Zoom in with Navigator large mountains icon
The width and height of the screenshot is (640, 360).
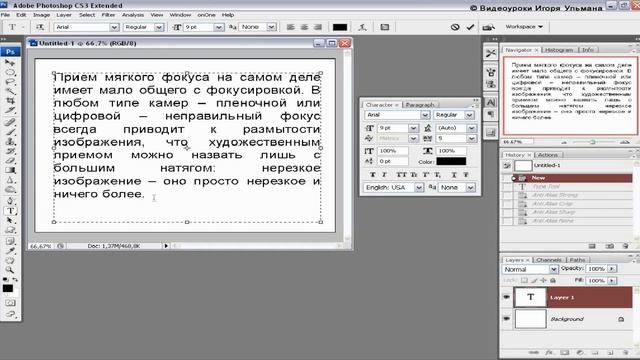tap(624, 142)
